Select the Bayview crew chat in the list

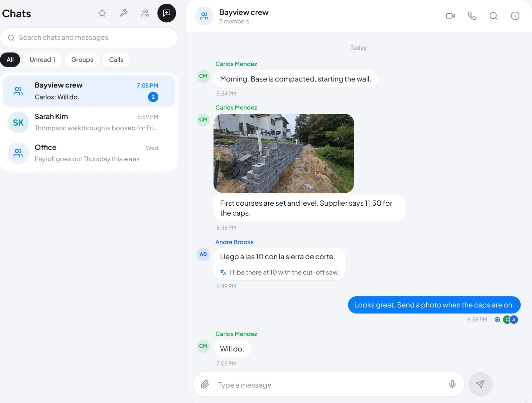[x=89, y=91]
